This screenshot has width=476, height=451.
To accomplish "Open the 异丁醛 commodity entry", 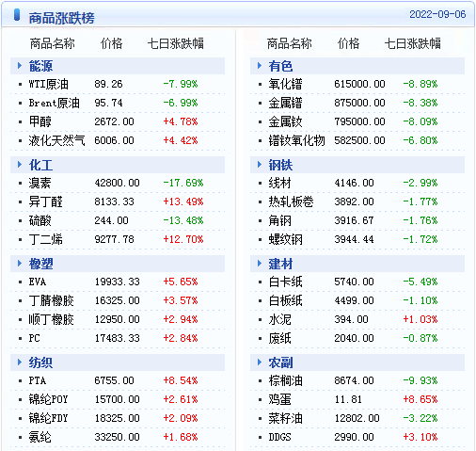I will coord(45,201).
